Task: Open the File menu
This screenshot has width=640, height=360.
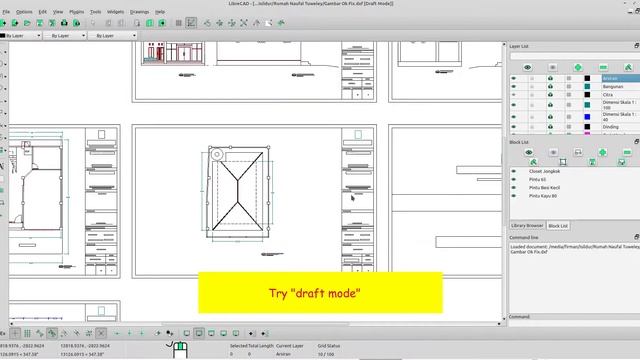Action: pyautogui.click(x=6, y=12)
